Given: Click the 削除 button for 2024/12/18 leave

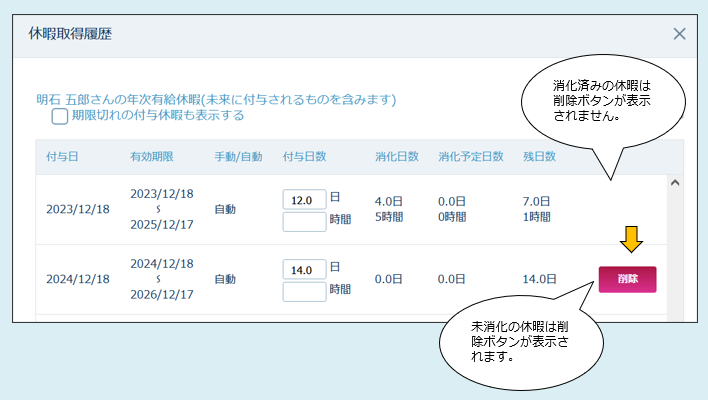Looking at the screenshot, I should point(627,279).
